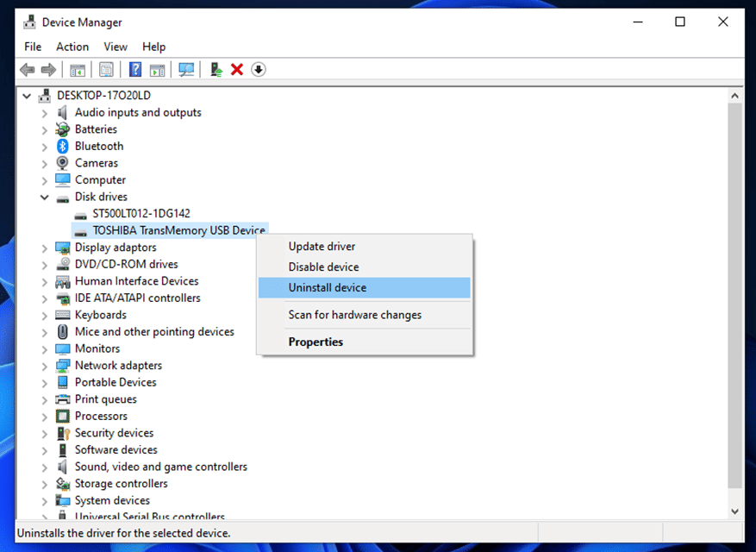This screenshot has width=756, height=552.
Task: Click the Help toolbar icon with question mark
Action: click(x=135, y=70)
